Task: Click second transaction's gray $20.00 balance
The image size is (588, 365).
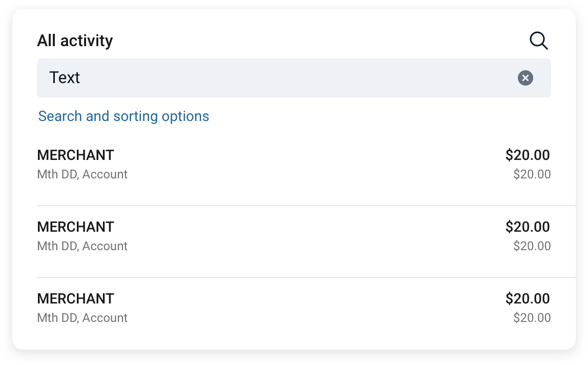Action: (x=532, y=246)
